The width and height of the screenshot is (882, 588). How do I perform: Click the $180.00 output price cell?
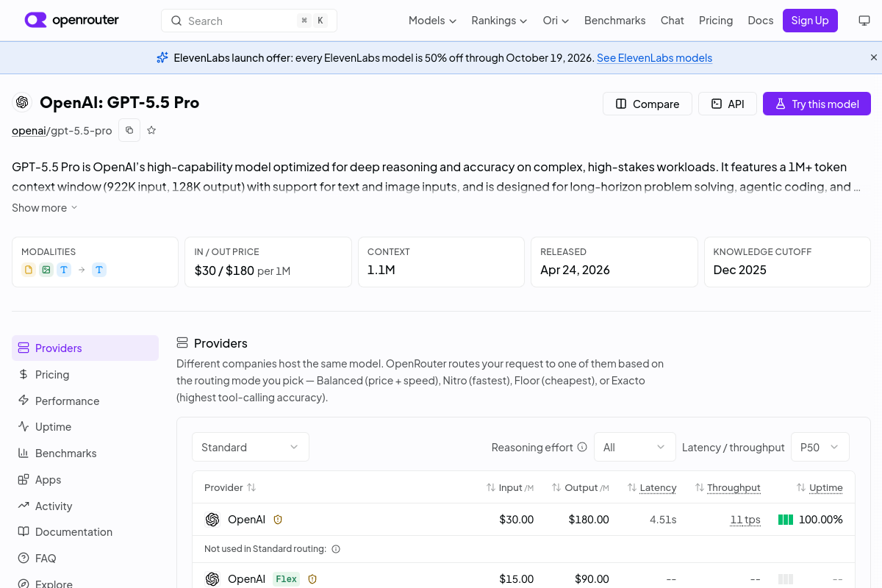(x=589, y=520)
